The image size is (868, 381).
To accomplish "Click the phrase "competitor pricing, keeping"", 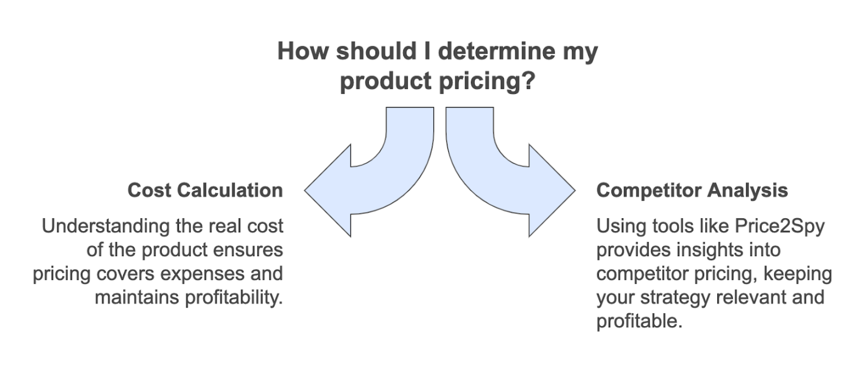I will tap(714, 273).
